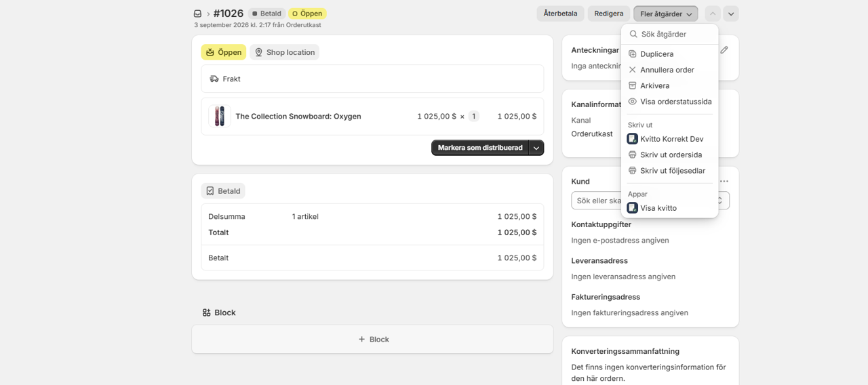
Task: Select Duplicera from the actions menu
Action: click(x=669, y=54)
